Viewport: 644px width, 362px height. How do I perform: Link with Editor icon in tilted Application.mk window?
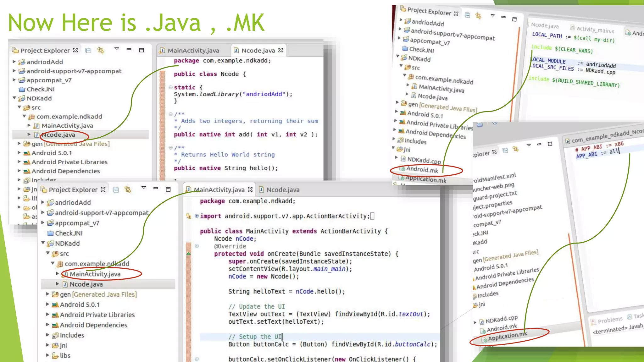pyautogui.click(x=516, y=149)
